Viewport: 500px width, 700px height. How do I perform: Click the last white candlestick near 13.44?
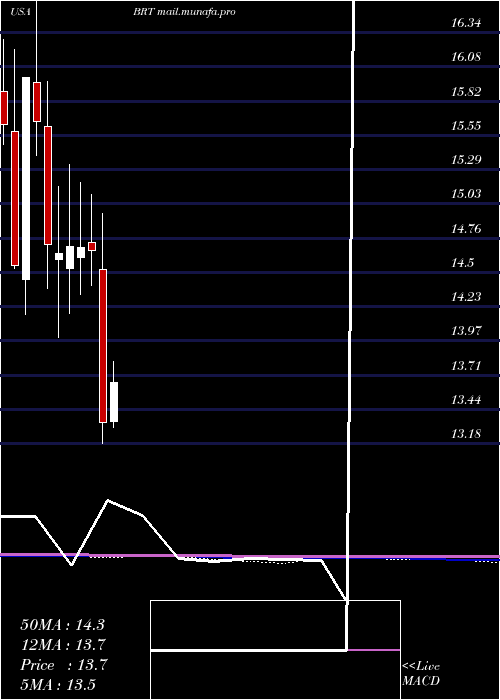pyautogui.click(x=114, y=402)
